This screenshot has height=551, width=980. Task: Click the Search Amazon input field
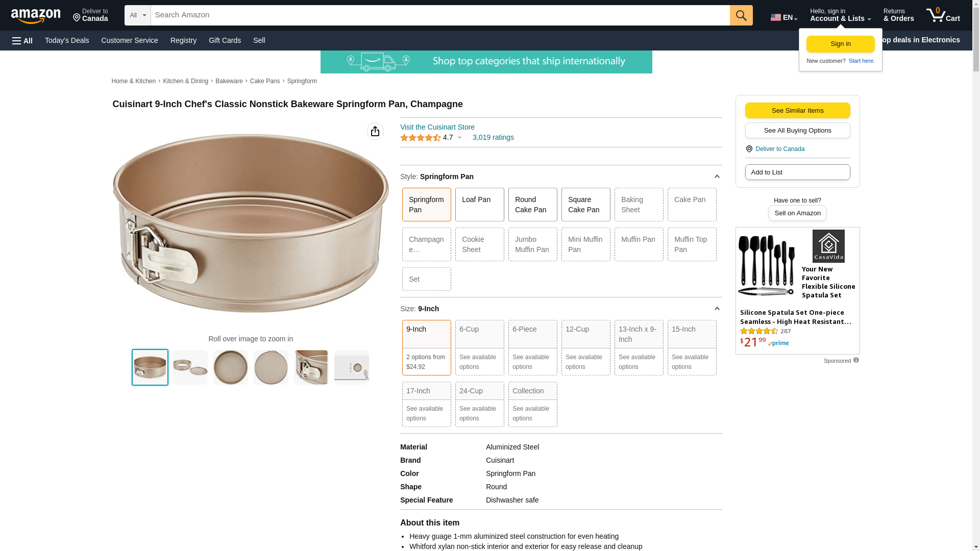[x=440, y=15]
